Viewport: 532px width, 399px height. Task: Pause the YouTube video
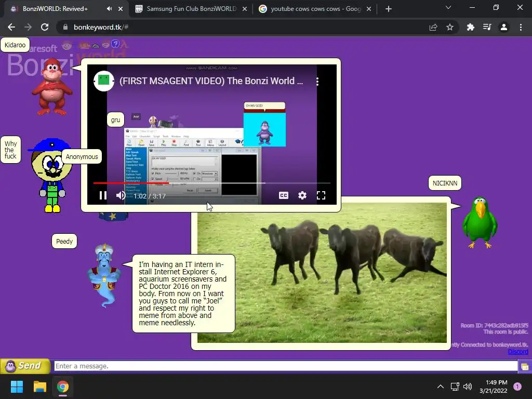click(103, 195)
